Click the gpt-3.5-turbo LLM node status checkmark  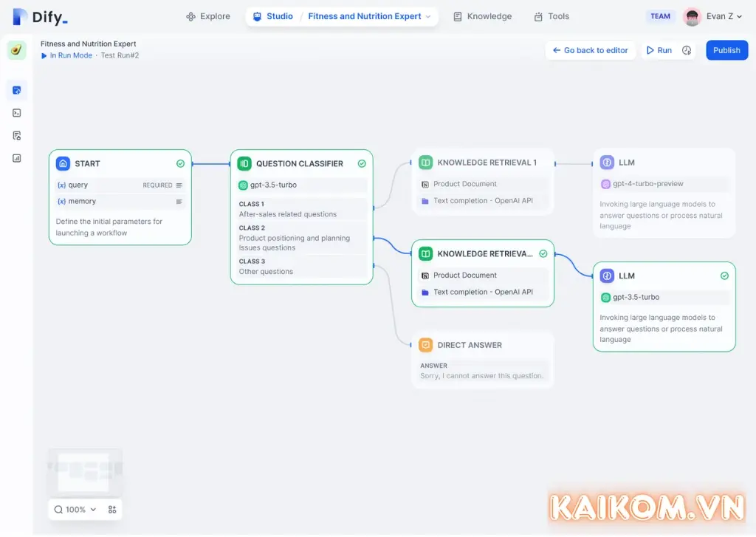pyautogui.click(x=724, y=276)
